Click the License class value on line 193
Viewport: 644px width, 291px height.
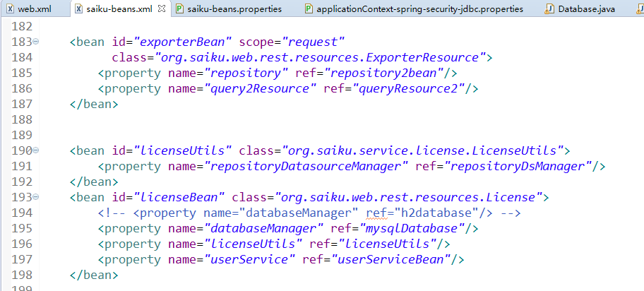[x=408, y=198]
